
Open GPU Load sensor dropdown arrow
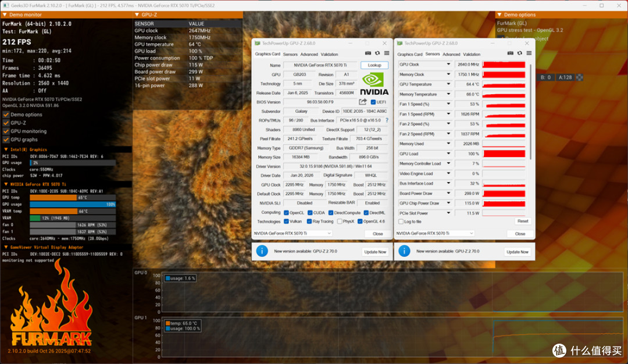point(448,154)
